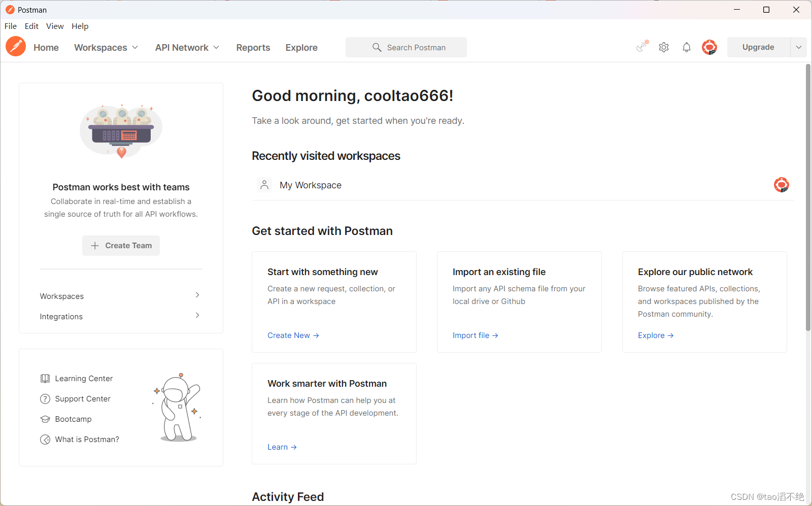This screenshot has height=506, width=812.
Task: Open the Bootcamp link
Action: 74,419
